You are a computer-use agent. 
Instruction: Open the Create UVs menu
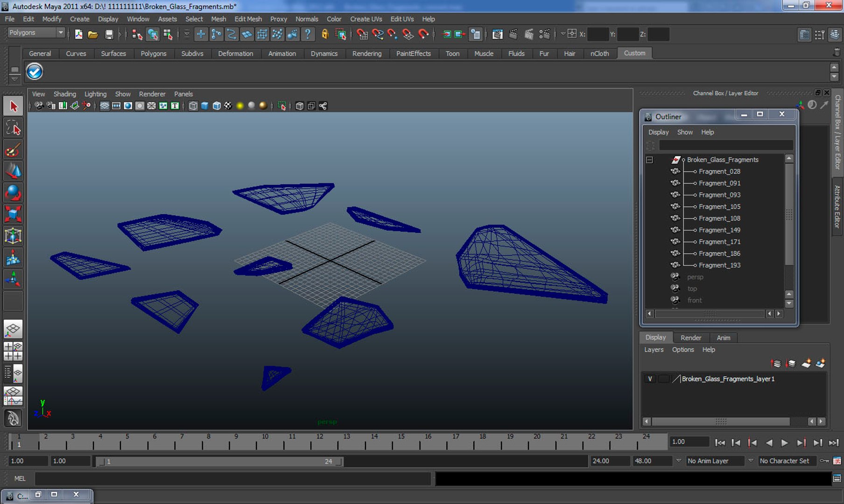[366, 19]
